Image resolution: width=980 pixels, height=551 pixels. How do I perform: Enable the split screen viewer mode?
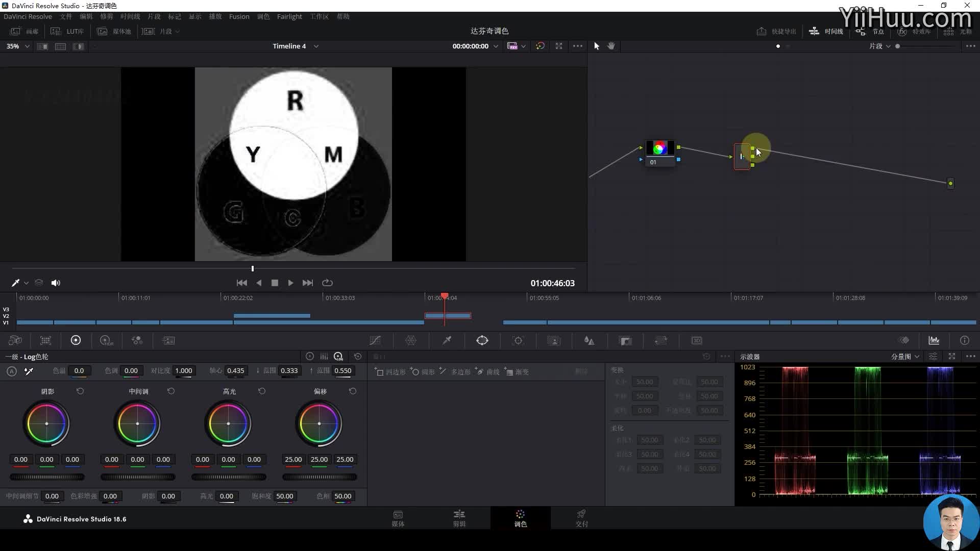coord(60,46)
